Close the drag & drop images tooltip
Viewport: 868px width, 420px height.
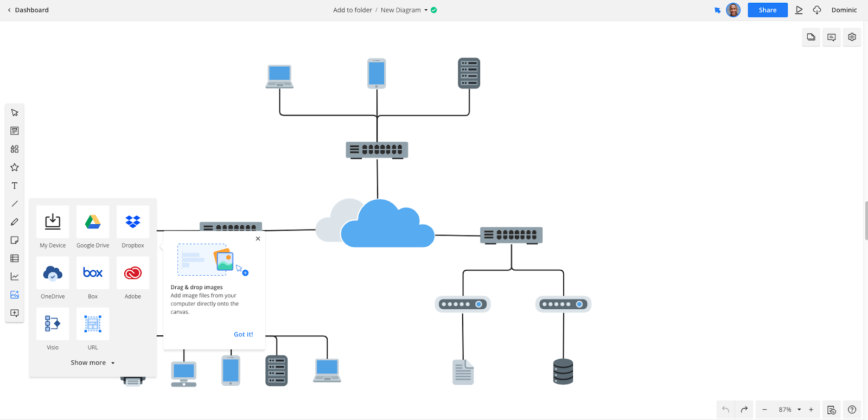[x=258, y=239]
